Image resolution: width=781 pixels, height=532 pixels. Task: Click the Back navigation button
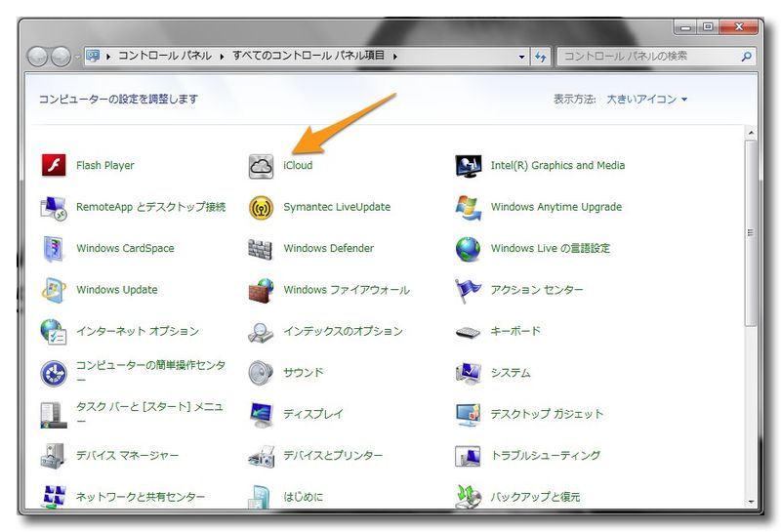pyautogui.click(x=38, y=57)
